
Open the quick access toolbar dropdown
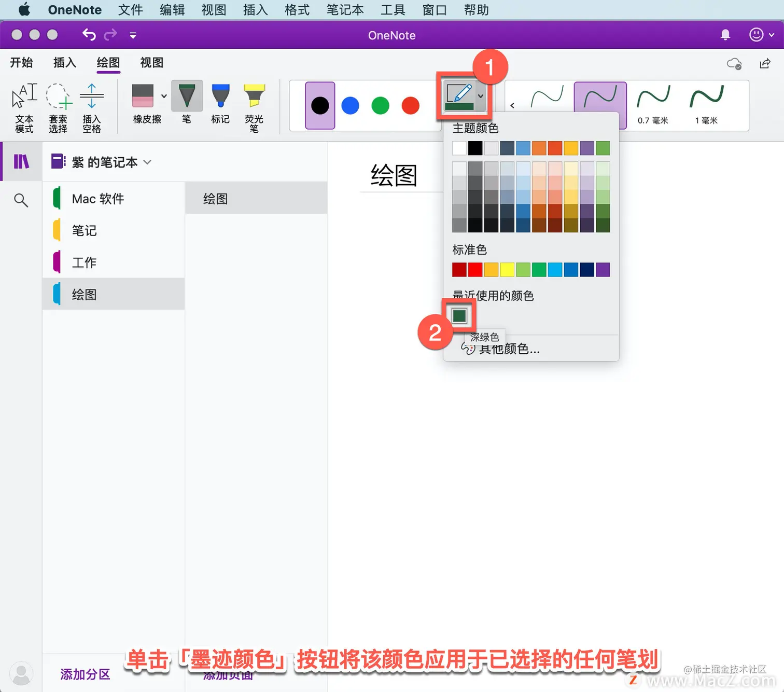pyautogui.click(x=133, y=35)
